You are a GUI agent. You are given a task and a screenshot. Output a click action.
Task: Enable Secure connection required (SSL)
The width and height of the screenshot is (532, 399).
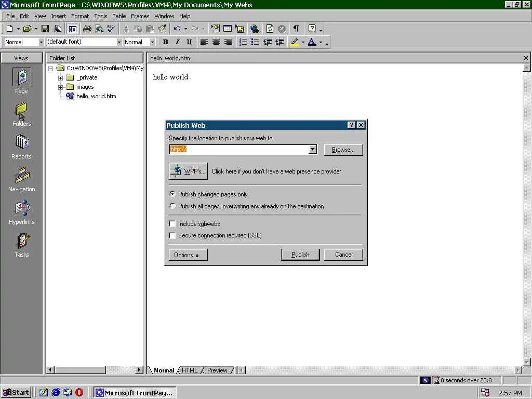[x=172, y=235]
